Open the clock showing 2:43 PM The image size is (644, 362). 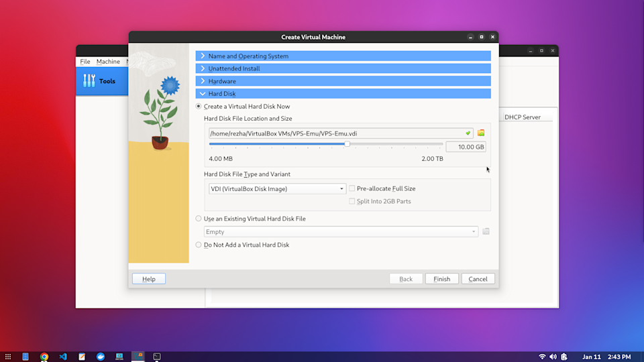619,357
